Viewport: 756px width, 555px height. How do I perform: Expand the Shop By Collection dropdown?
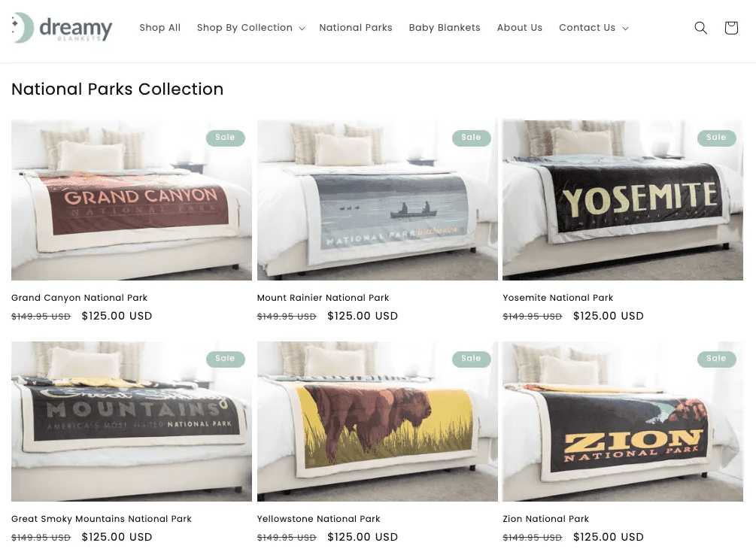click(x=250, y=28)
